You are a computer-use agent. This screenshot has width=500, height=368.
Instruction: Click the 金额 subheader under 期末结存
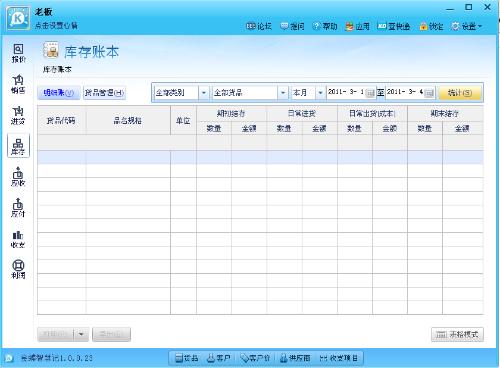[463, 128]
